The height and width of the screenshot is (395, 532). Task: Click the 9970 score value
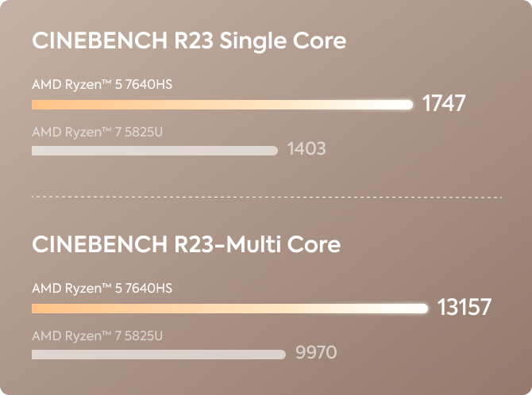click(316, 352)
